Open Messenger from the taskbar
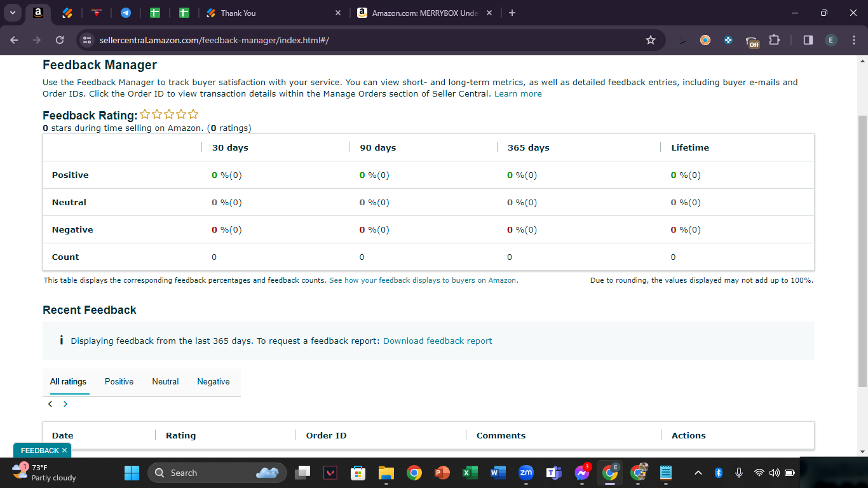The image size is (868, 488). pyautogui.click(x=582, y=473)
